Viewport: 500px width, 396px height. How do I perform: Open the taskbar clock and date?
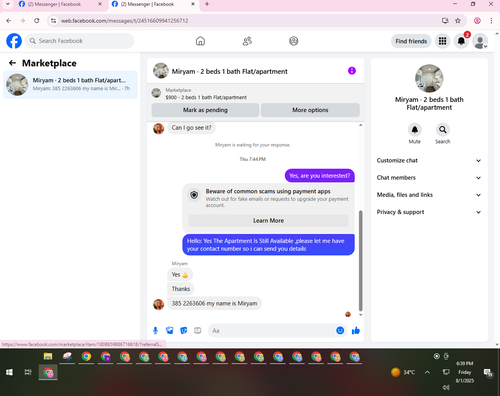click(x=465, y=372)
